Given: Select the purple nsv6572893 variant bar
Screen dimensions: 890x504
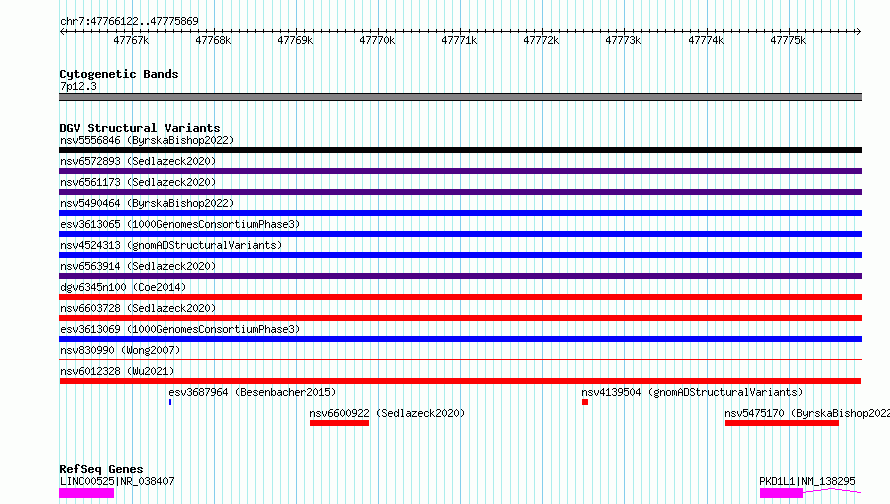Looking at the screenshot, I should [460, 171].
